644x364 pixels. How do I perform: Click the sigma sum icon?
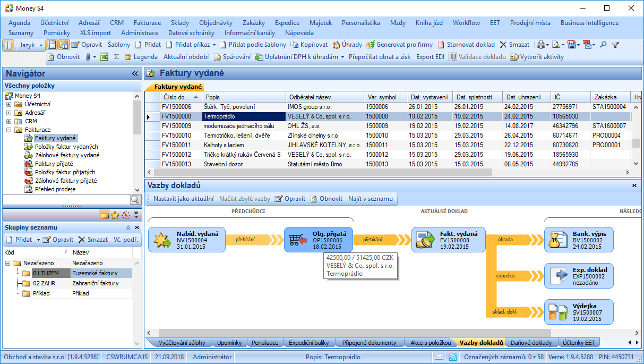coord(116,57)
